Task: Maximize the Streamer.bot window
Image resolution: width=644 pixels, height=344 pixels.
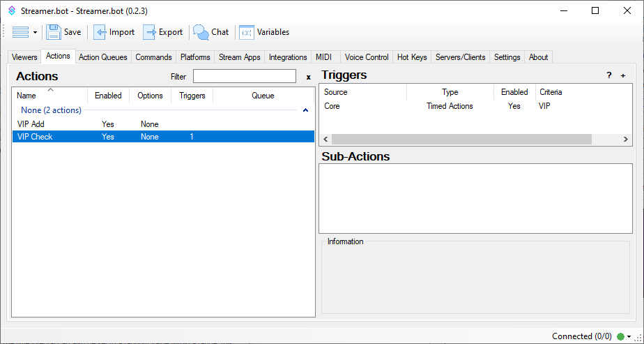Action: pyautogui.click(x=595, y=10)
